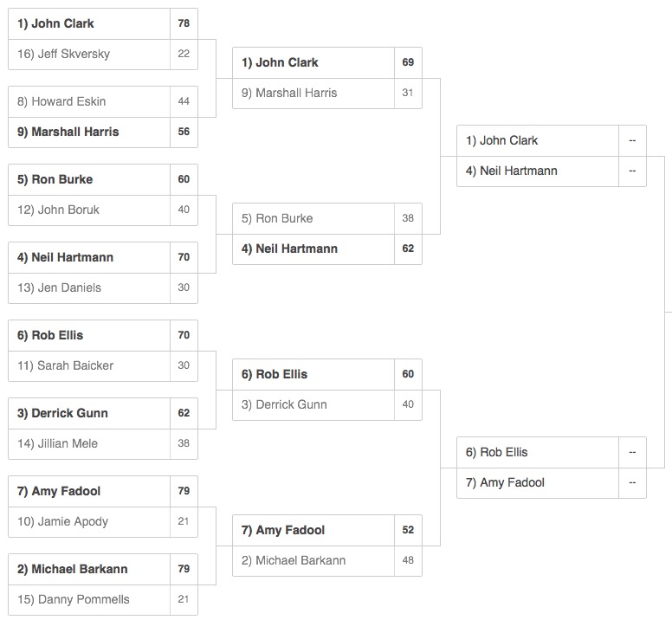Pick John Clark in the semifinal matchup
This screenshot has width=672, height=620.
[x=551, y=140]
